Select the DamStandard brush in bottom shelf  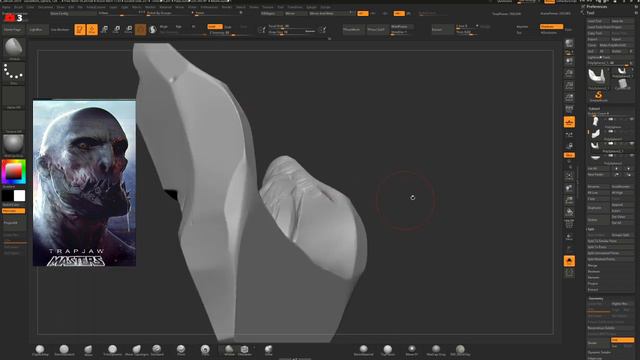coord(64,350)
